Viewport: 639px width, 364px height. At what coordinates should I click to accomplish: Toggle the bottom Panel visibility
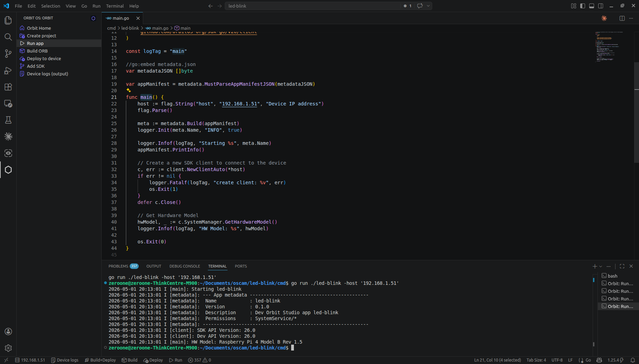(592, 6)
